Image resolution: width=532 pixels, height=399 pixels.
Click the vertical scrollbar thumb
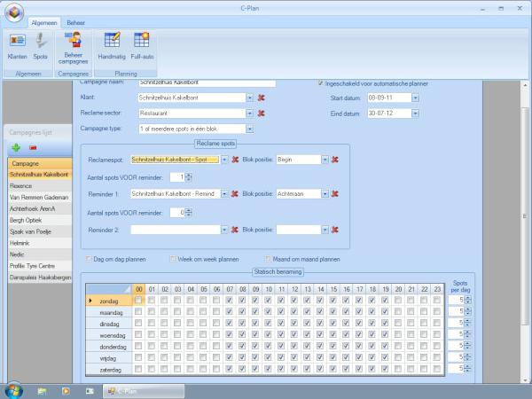tap(525, 216)
